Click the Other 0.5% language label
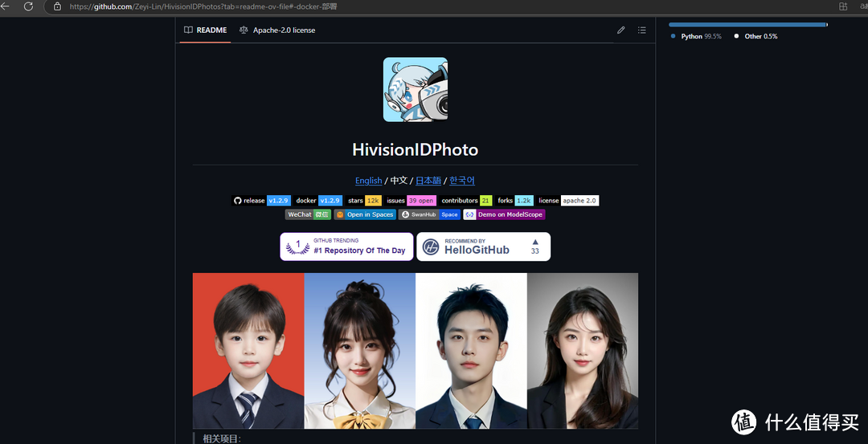The image size is (868, 444). pyautogui.click(x=755, y=36)
